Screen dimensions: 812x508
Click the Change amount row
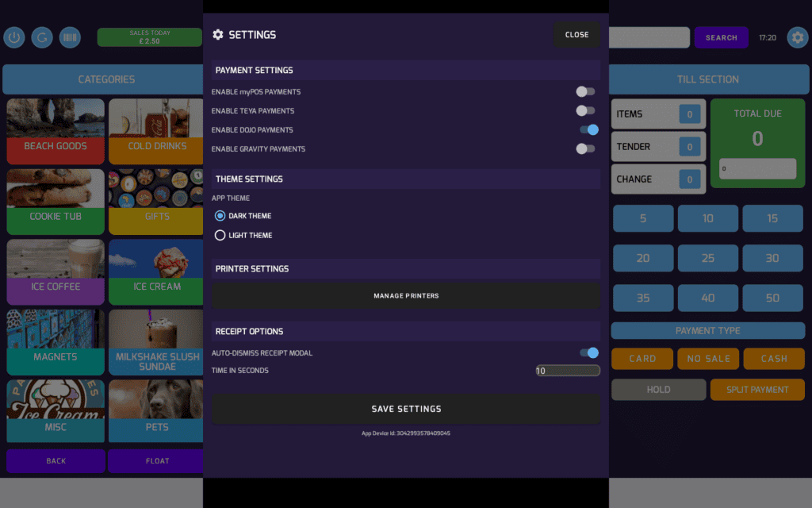(659, 179)
